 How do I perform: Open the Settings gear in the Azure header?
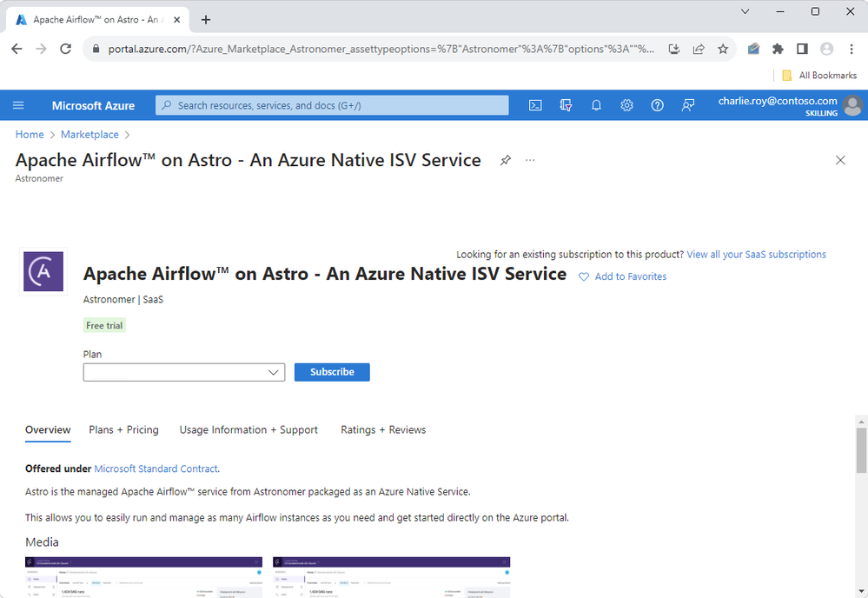click(x=626, y=105)
